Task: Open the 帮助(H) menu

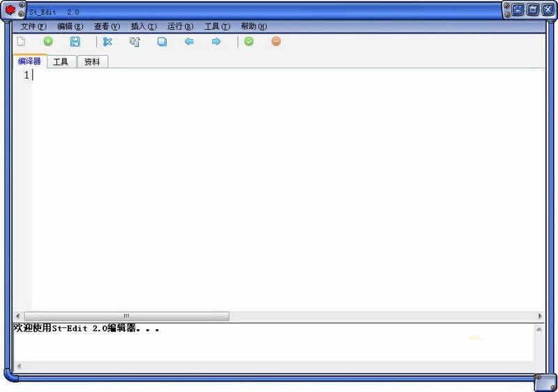Action: pyautogui.click(x=253, y=27)
